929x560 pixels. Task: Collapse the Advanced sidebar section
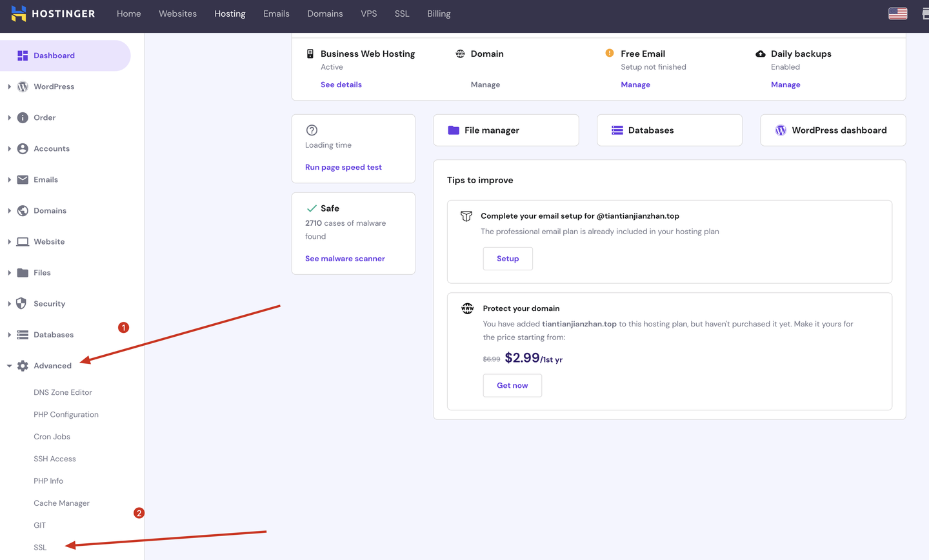[9, 366]
